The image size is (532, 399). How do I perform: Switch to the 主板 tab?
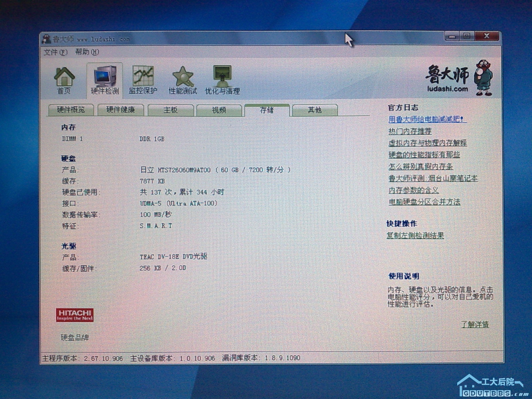point(170,110)
